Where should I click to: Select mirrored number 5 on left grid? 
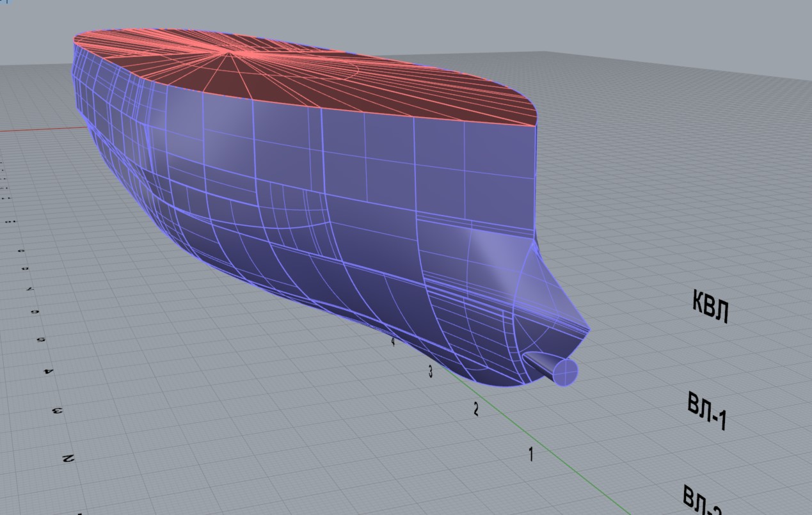click(x=42, y=340)
